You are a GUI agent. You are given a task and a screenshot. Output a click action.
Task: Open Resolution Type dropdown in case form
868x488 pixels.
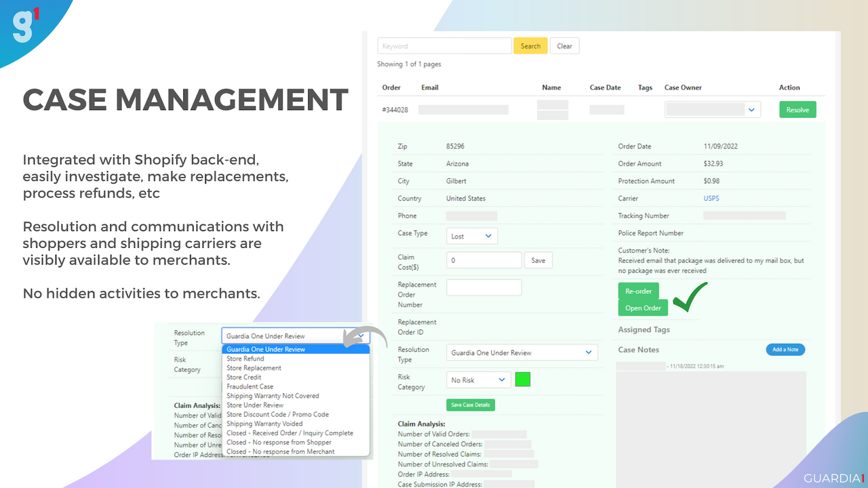point(522,352)
